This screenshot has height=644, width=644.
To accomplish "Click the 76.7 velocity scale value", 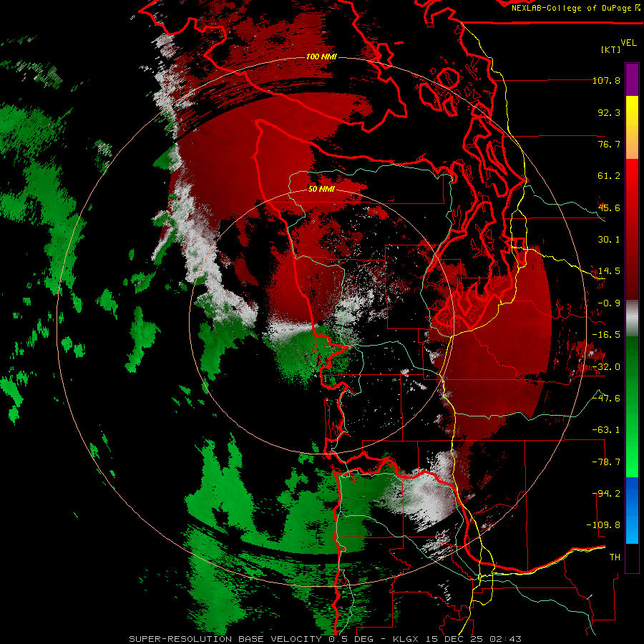I will (x=609, y=144).
